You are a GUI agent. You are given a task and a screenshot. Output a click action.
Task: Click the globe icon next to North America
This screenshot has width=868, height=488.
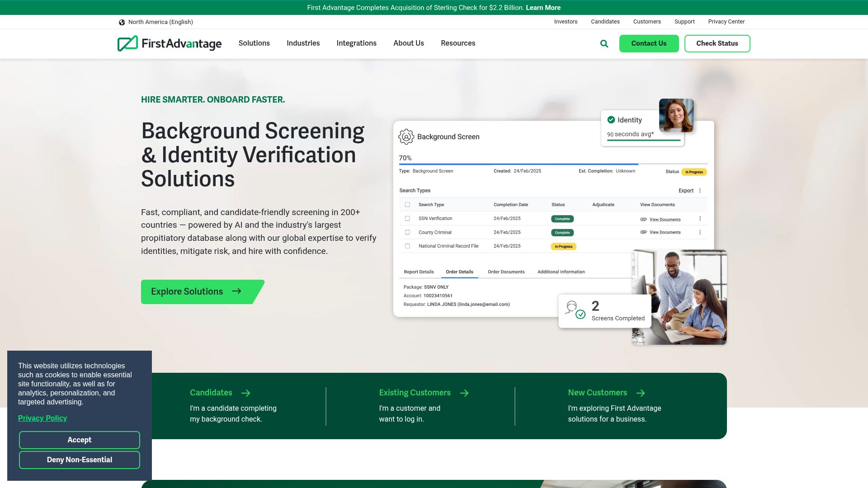[x=122, y=22]
